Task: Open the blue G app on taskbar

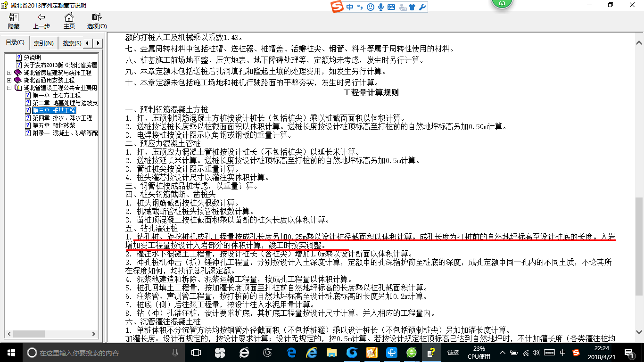Action: coord(352,353)
